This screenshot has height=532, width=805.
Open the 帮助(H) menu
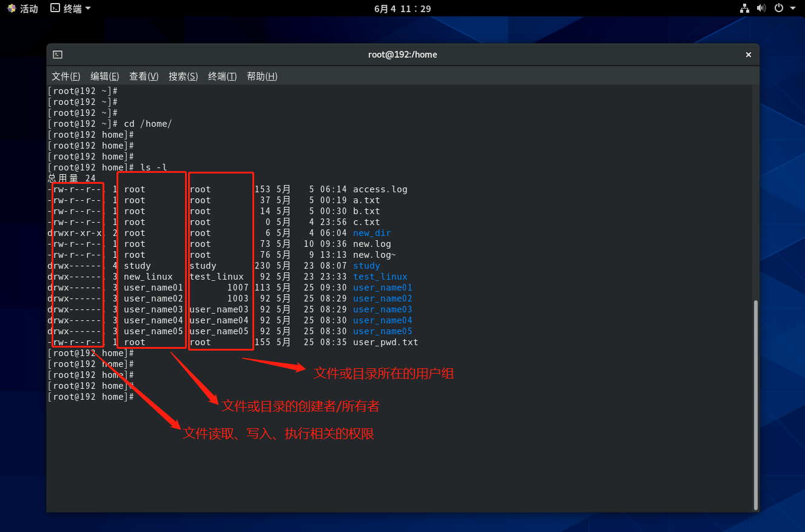pos(262,76)
